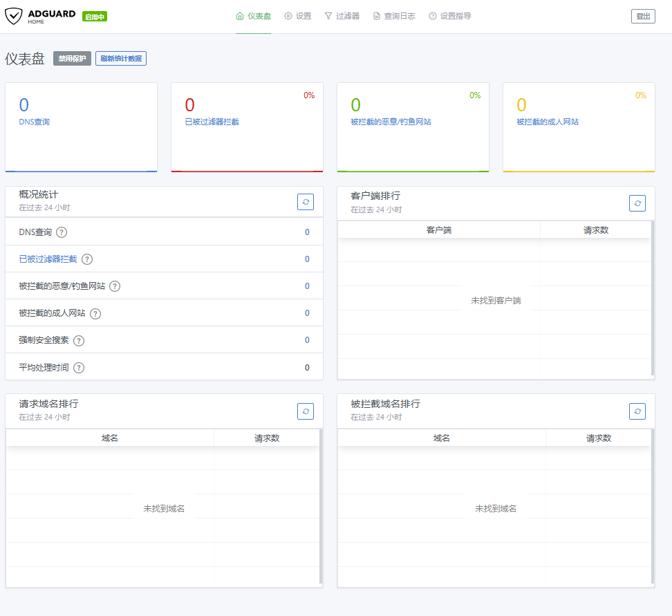Open the 设置 menu
Viewport: 672px width, 616px height.
tap(298, 16)
